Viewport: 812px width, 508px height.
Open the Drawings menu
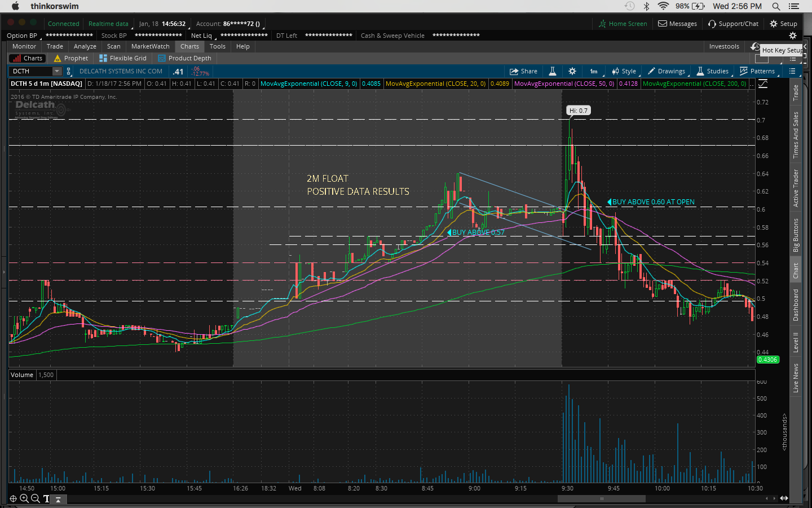click(x=667, y=71)
